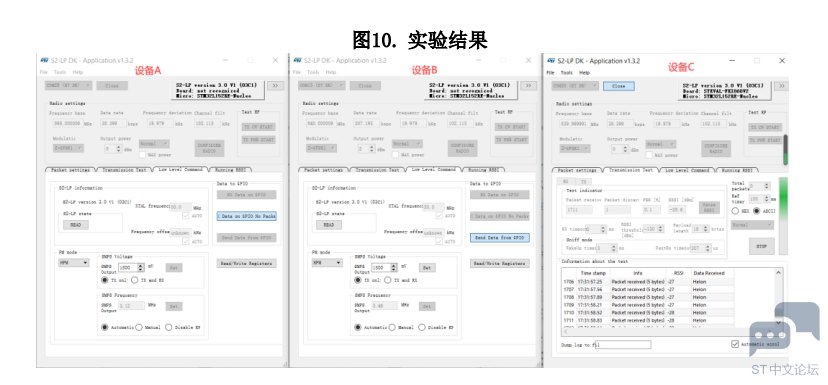
Task: Open Help menu in device C window
Action: pos(585,72)
